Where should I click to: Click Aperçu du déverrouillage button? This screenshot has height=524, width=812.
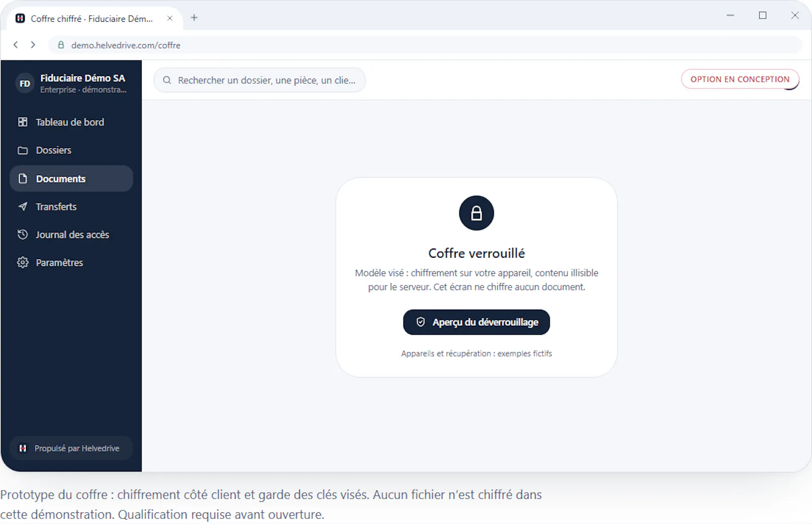click(x=477, y=322)
